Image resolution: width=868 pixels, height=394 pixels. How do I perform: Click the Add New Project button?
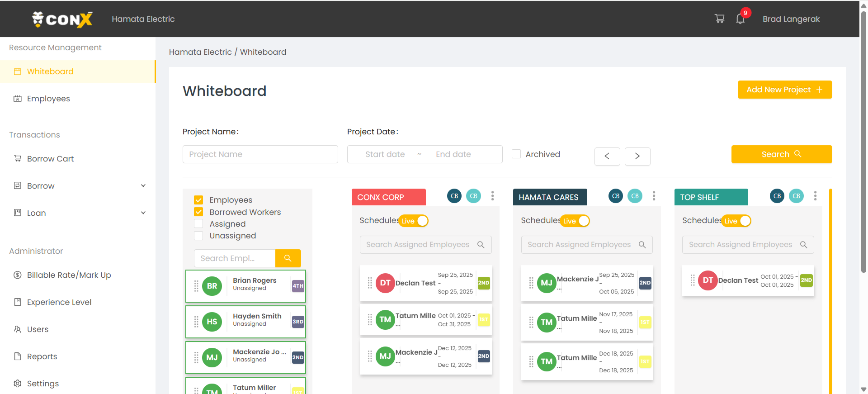tap(784, 90)
